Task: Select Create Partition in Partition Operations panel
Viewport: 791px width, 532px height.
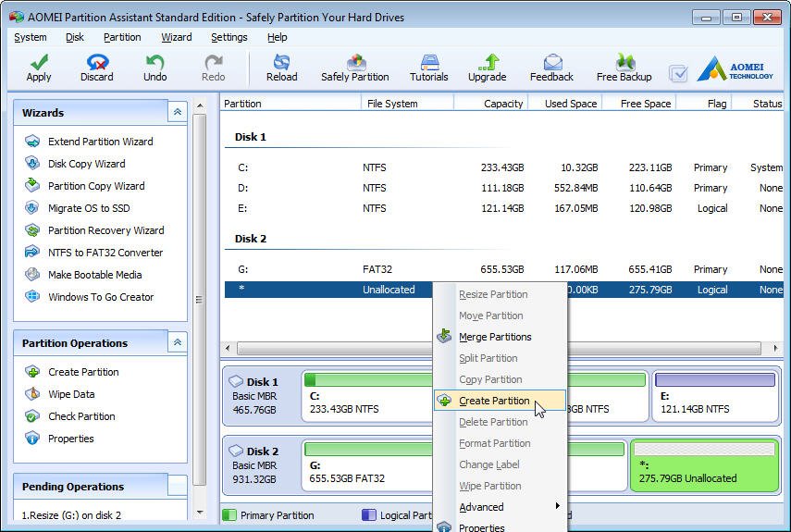Action: (x=72, y=372)
